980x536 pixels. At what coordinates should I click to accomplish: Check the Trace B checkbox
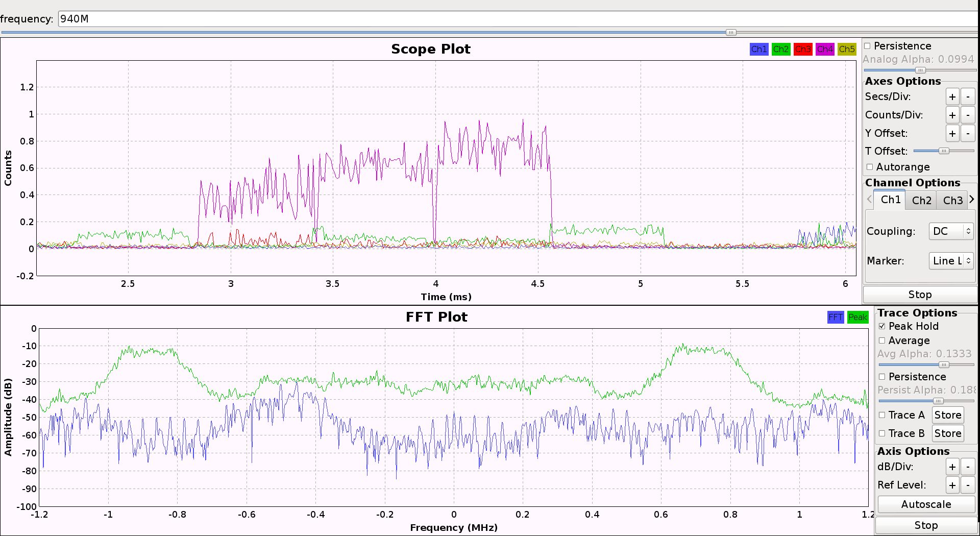(882, 433)
